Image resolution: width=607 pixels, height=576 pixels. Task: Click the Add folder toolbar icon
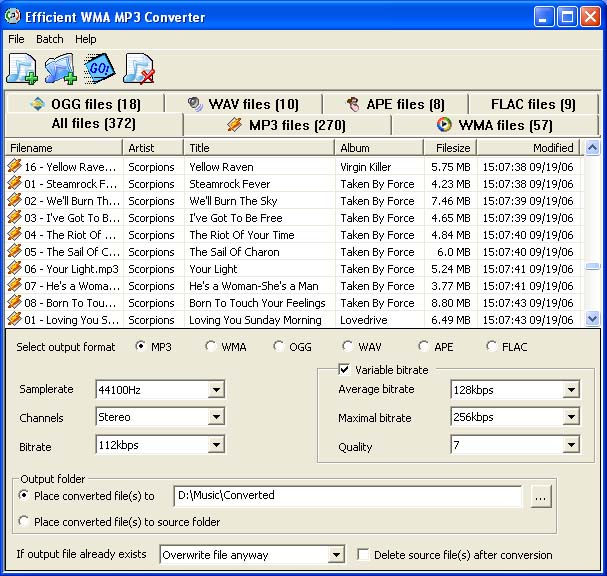click(60, 69)
